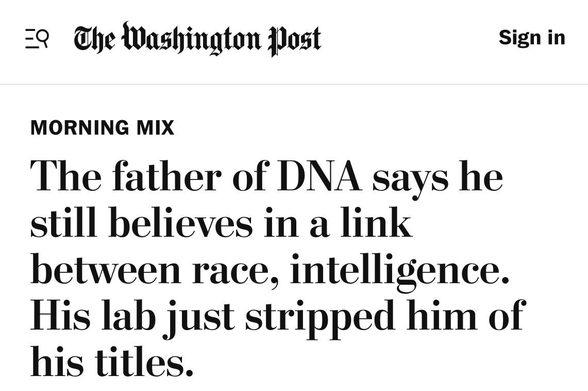Click the magnifying glass search icon
Screen dimensions: 588x391
(43, 38)
